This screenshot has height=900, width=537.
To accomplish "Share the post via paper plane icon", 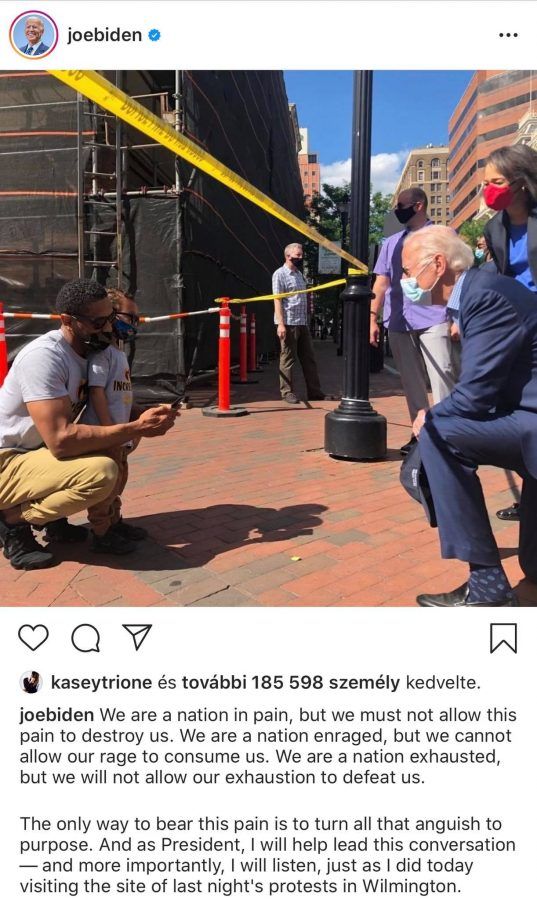I will click(x=137, y=637).
